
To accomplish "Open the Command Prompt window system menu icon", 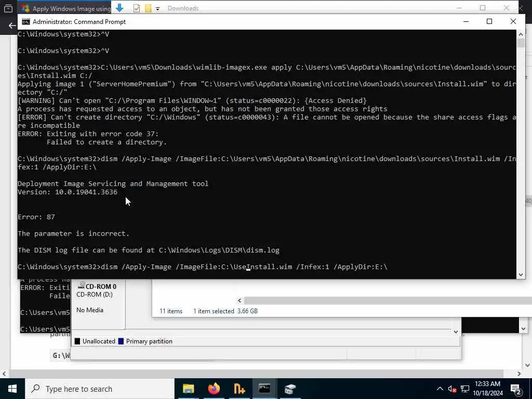I will pos(26,22).
